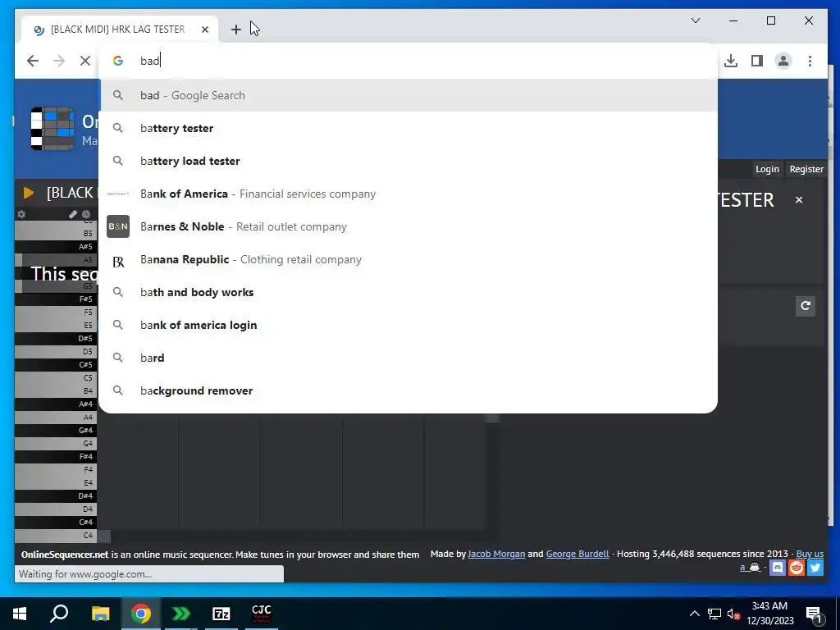Image resolution: width=840 pixels, height=630 pixels.
Task: Click the Chrome taskbar icon
Action: [141, 614]
